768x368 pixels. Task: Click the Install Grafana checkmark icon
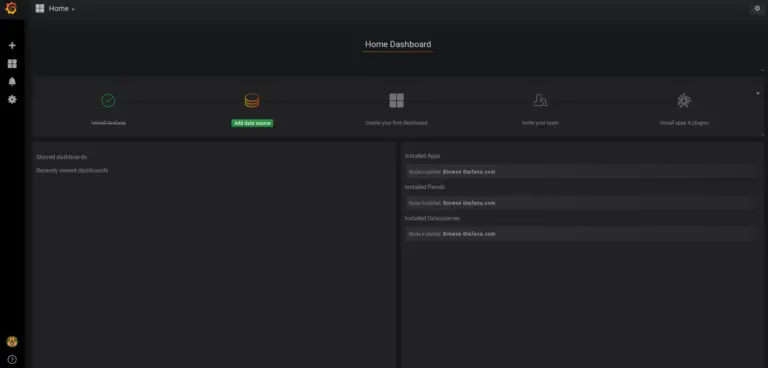108,100
